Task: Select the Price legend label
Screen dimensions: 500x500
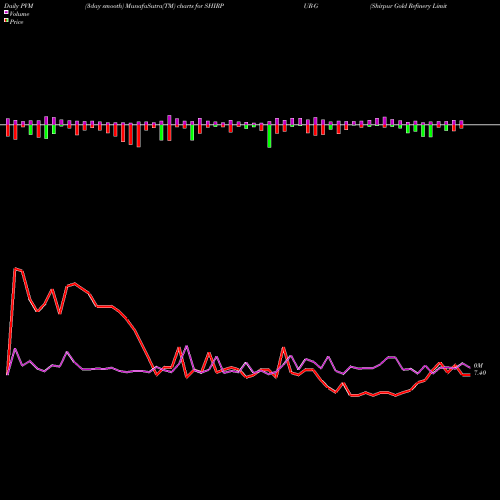Action: [16, 22]
